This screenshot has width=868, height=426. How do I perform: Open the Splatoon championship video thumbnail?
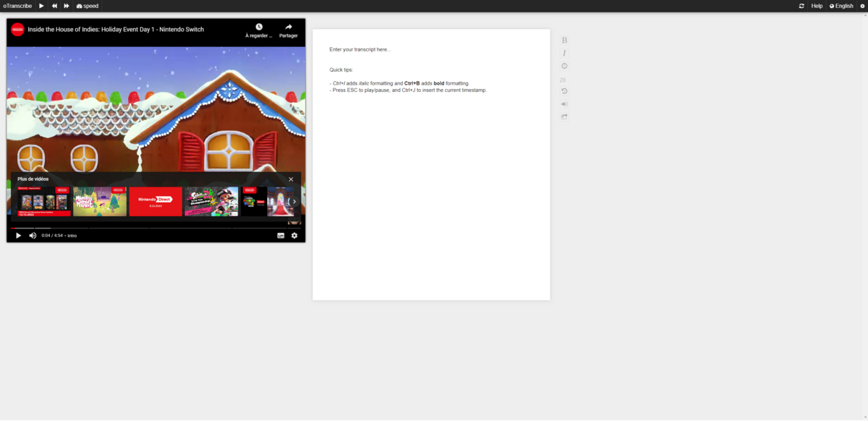tap(211, 202)
